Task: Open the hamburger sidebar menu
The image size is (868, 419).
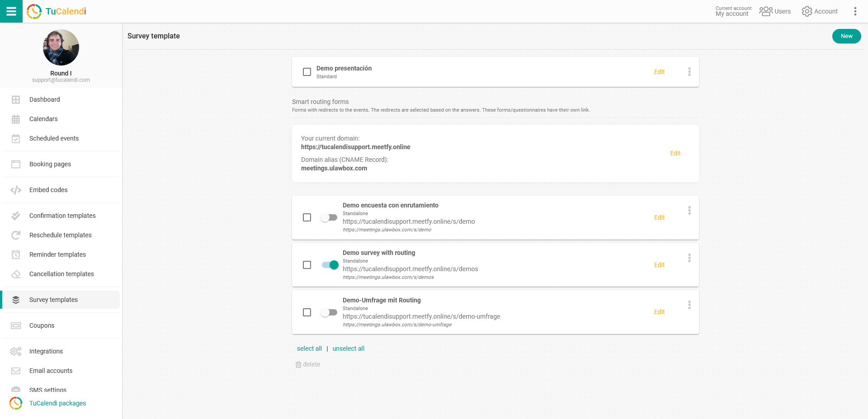Action: coord(11,11)
